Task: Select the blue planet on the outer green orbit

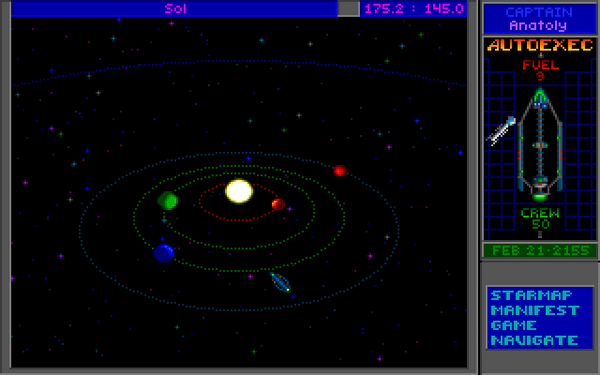Action: (x=164, y=253)
